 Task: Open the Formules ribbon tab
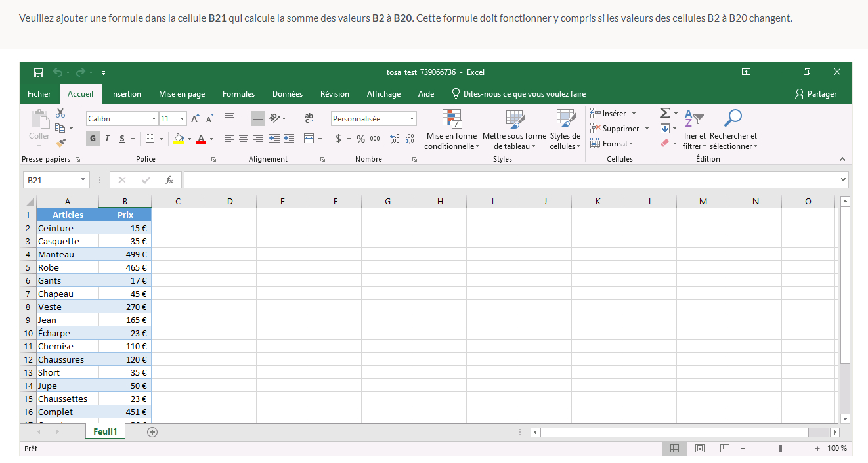[x=238, y=94]
